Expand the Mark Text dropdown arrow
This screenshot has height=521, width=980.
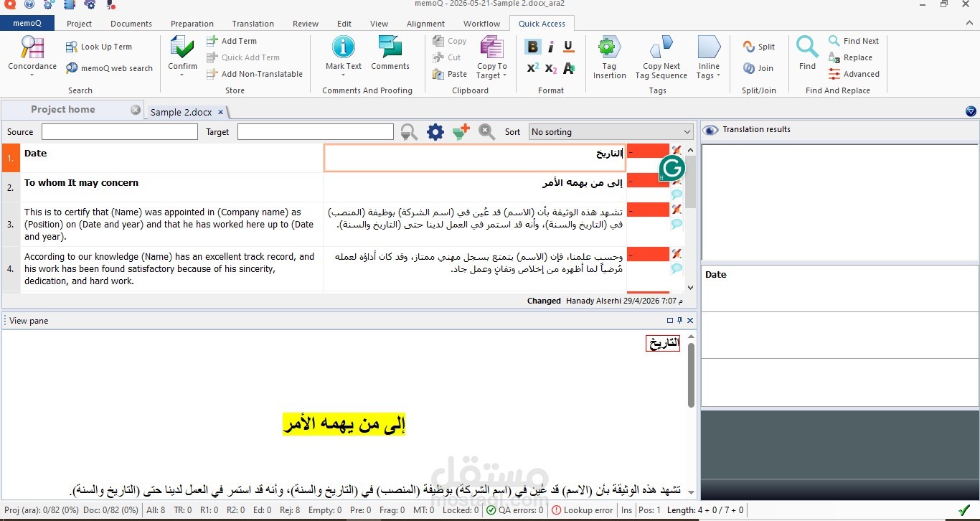pyautogui.click(x=344, y=75)
